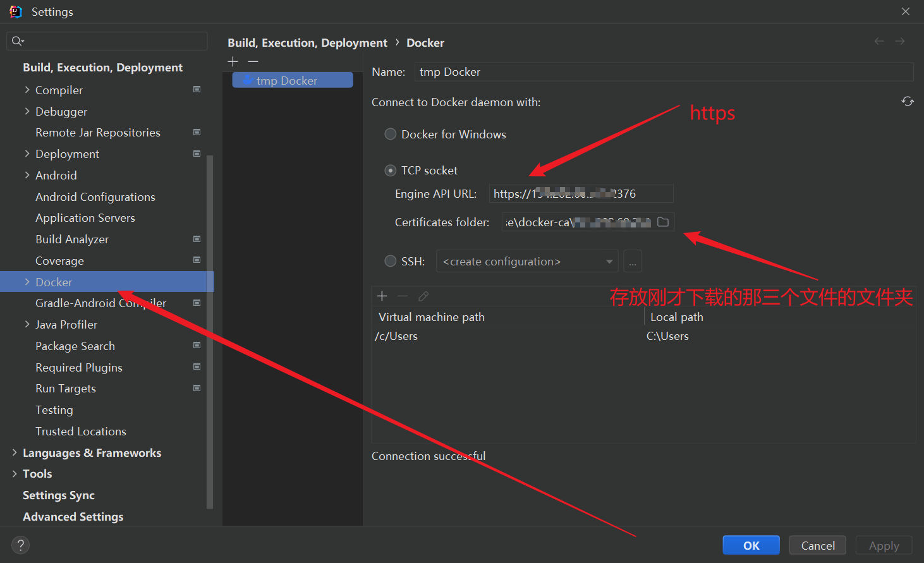
Task: Expand the Docker tree node
Action: [27, 282]
